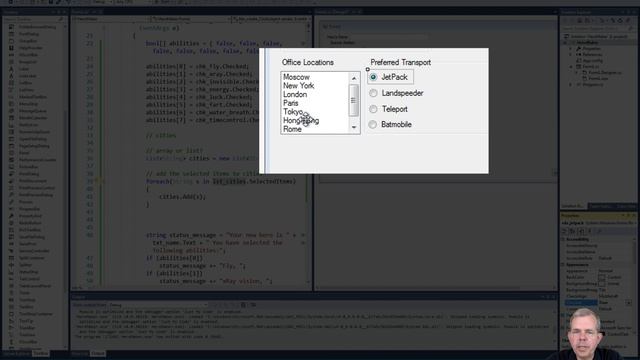Select App.config in Solution Explorer
The width and height of the screenshot is (640, 360).
tap(592, 60)
